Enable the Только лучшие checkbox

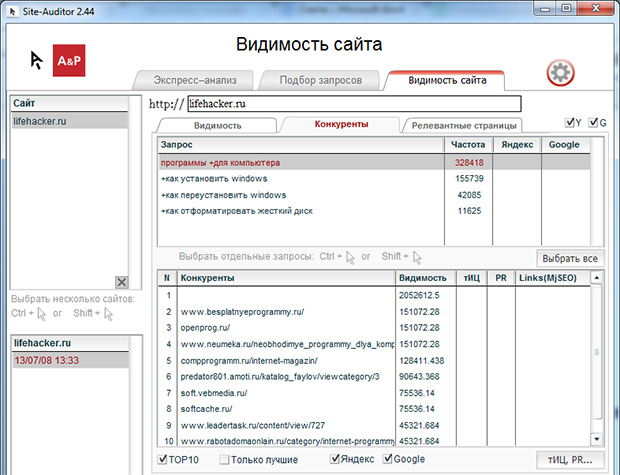224,459
